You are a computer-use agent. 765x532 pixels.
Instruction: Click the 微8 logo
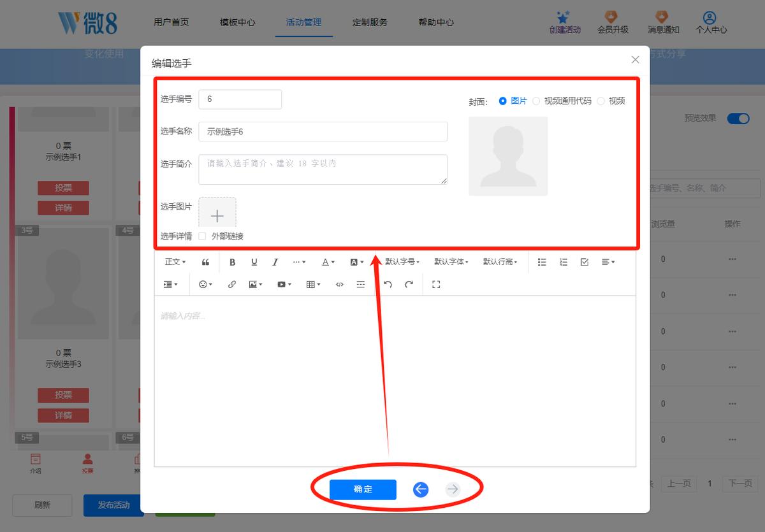[x=87, y=22]
